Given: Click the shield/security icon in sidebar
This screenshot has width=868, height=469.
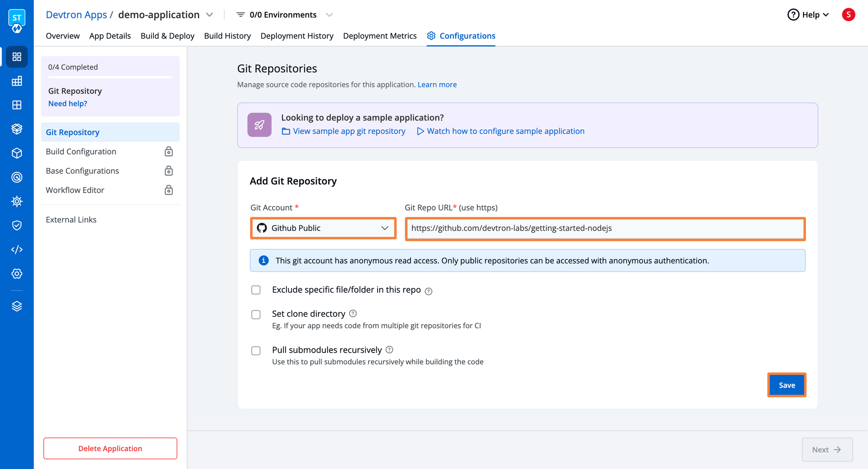Looking at the screenshot, I should click(x=16, y=225).
